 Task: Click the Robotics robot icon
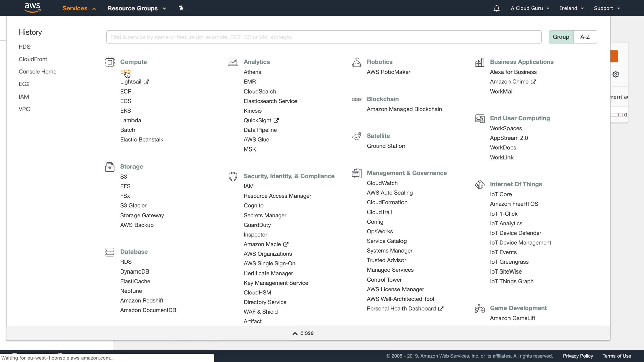click(356, 62)
